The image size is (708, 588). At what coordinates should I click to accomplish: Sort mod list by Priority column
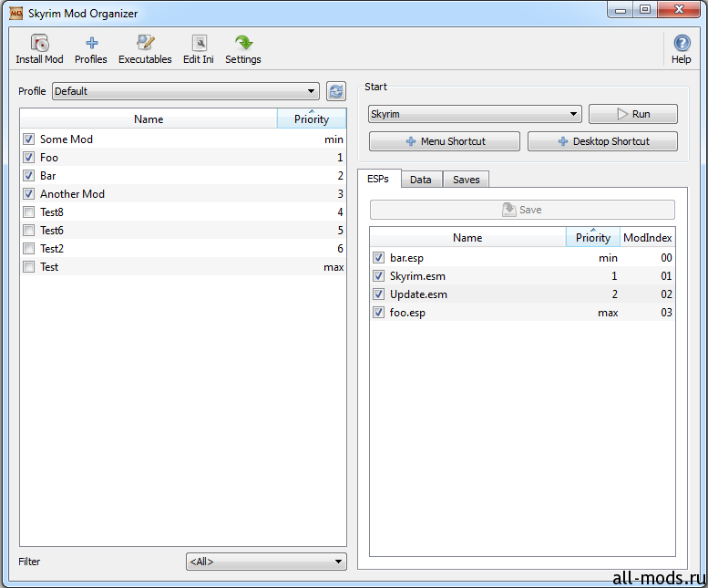coord(312,119)
